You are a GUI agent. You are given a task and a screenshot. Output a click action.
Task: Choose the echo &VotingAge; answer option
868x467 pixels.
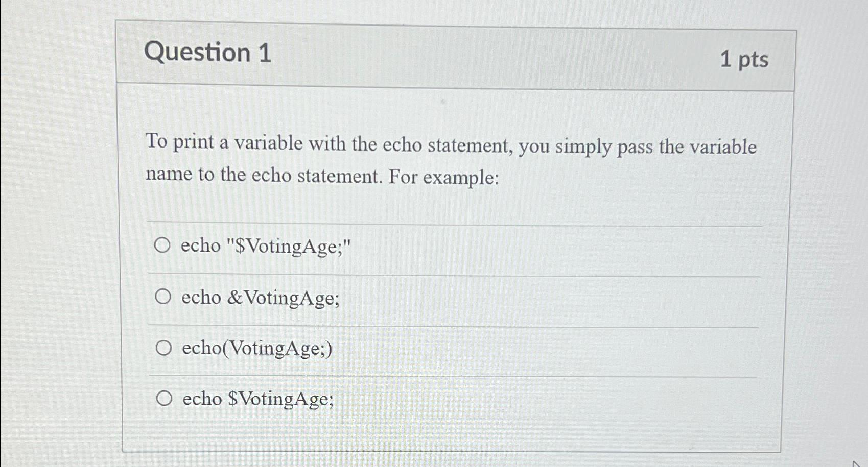[x=165, y=298]
